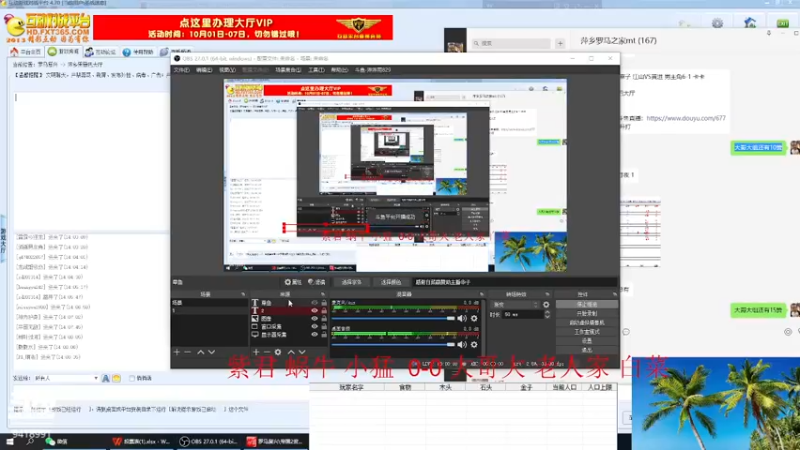Image resolution: width=800 pixels, height=450 pixels.
Task: Open the emoticon icon in platform chat bar
Action: coord(116,378)
